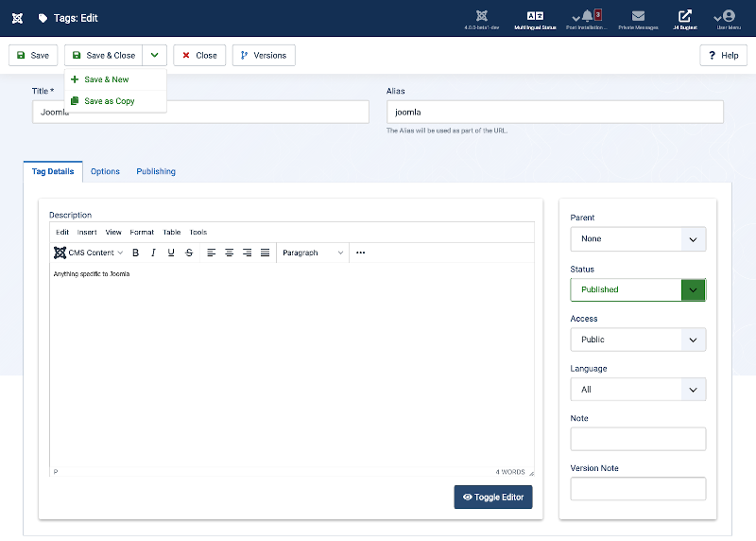Click the Joomla logo icon
Screen dimensions: 756x541
coord(16,18)
